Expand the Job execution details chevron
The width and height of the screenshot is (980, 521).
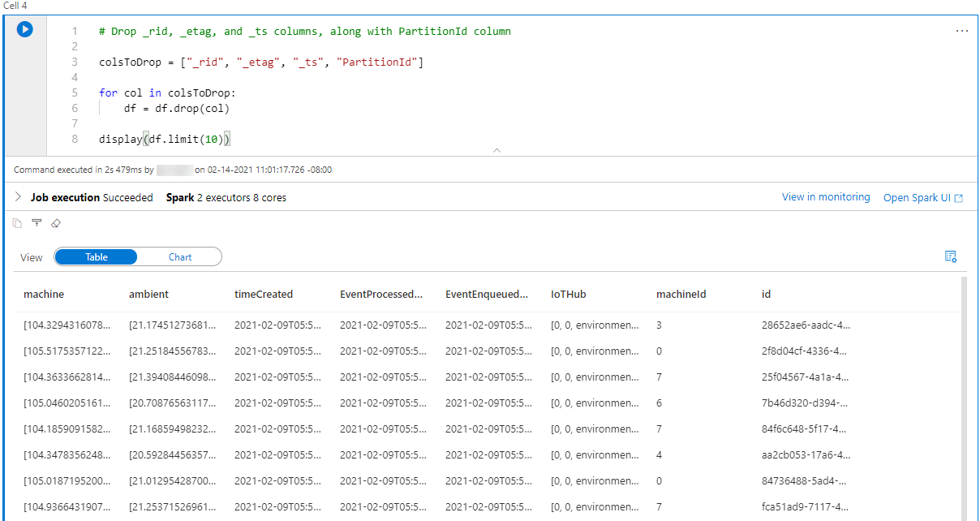(16, 196)
